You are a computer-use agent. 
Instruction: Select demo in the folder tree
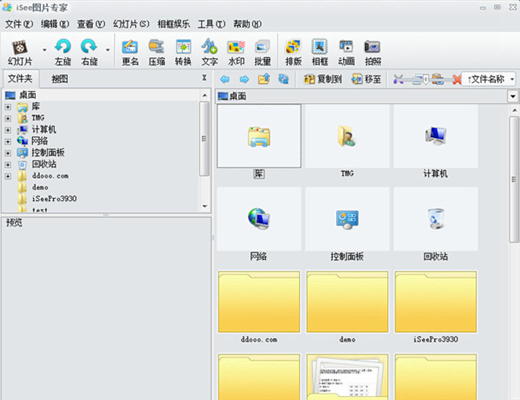click(40, 187)
